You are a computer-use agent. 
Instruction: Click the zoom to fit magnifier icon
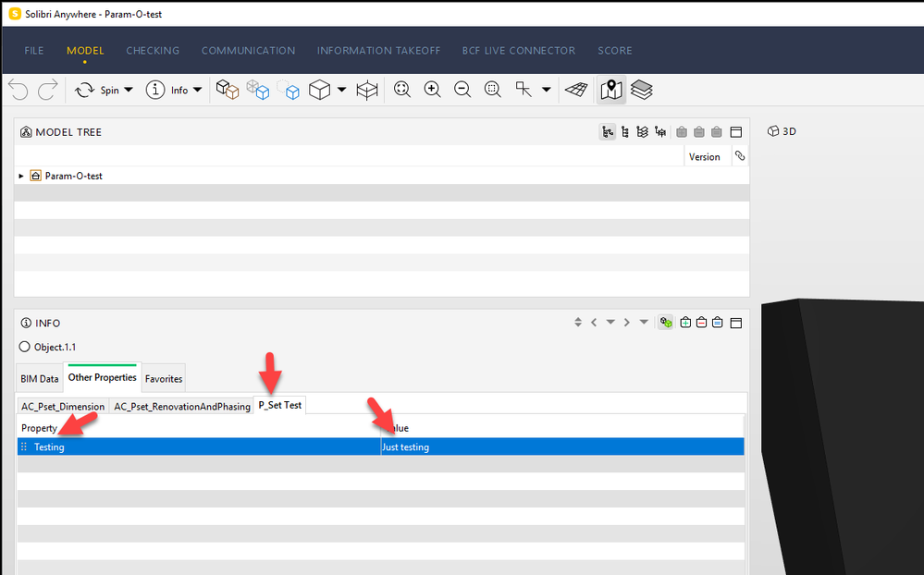click(402, 90)
